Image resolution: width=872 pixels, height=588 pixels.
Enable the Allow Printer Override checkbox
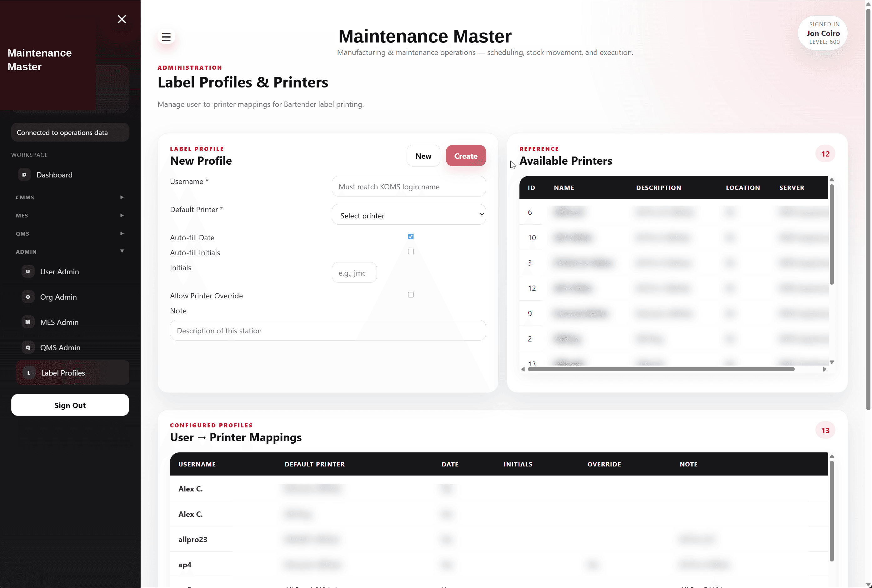click(411, 295)
